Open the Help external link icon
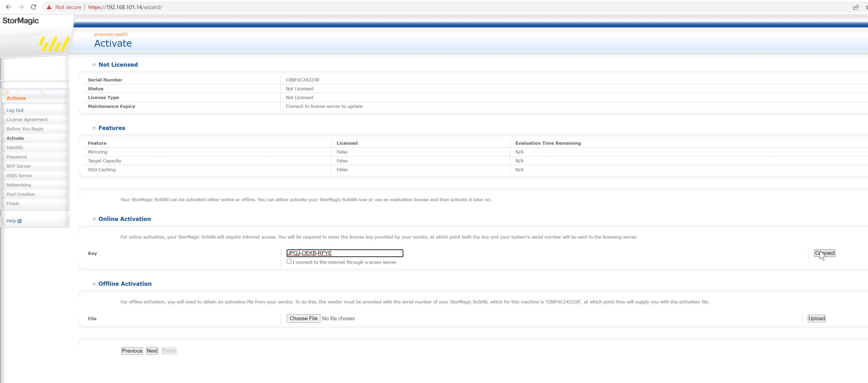The height and width of the screenshot is (383, 868). click(x=19, y=221)
